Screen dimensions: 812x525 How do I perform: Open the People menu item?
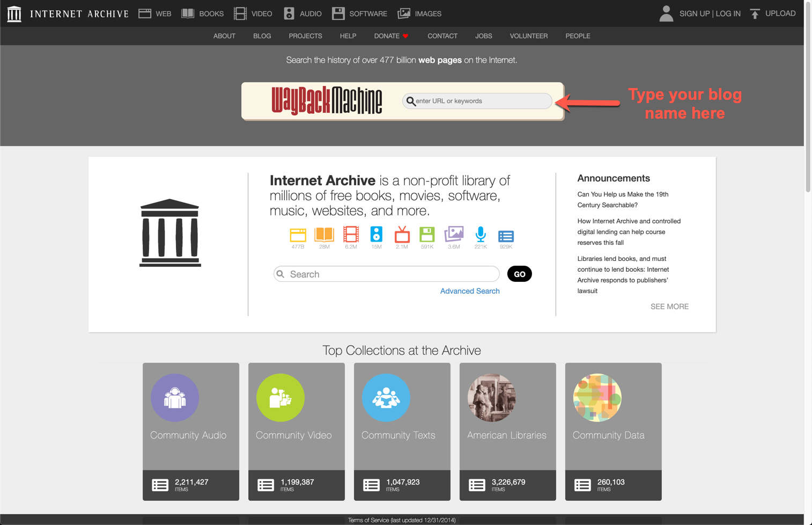pyautogui.click(x=578, y=36)
